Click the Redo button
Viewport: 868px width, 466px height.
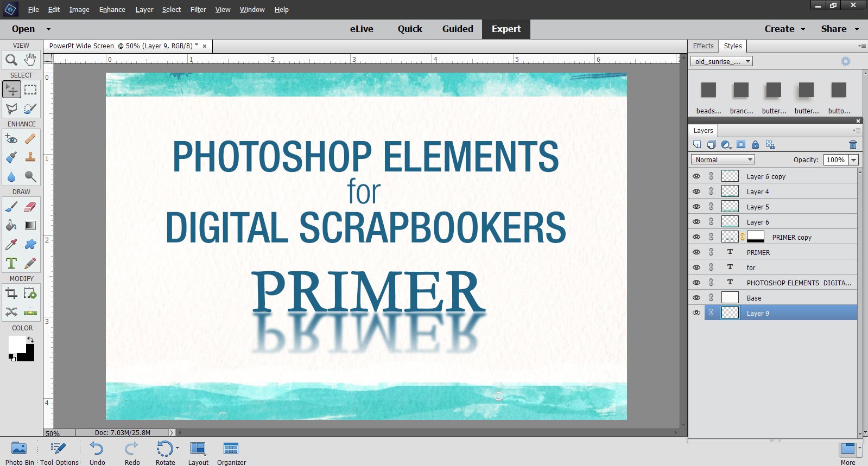(132, 453)
